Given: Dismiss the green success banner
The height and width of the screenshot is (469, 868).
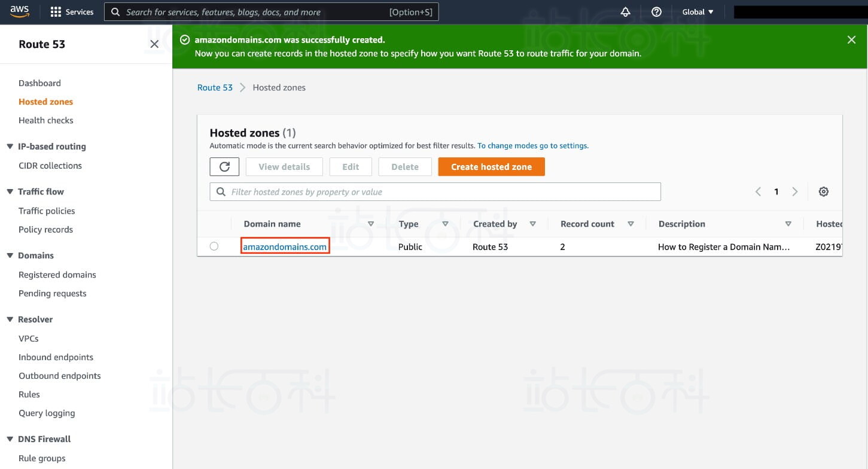Looking at the screenshot, I should (x=851, y=39).
